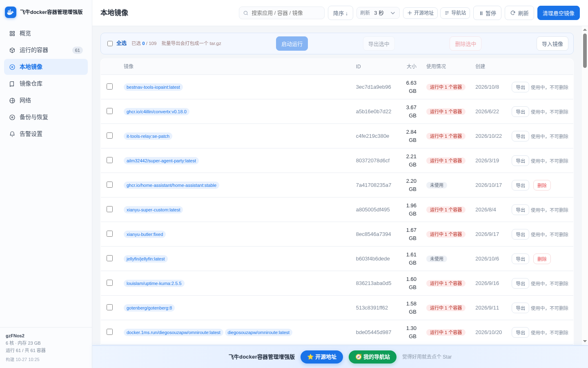Screen dimensions: 588x368
Task: Click the 镜像仓库 bookmark icon
Action: [x=12, y=84]
